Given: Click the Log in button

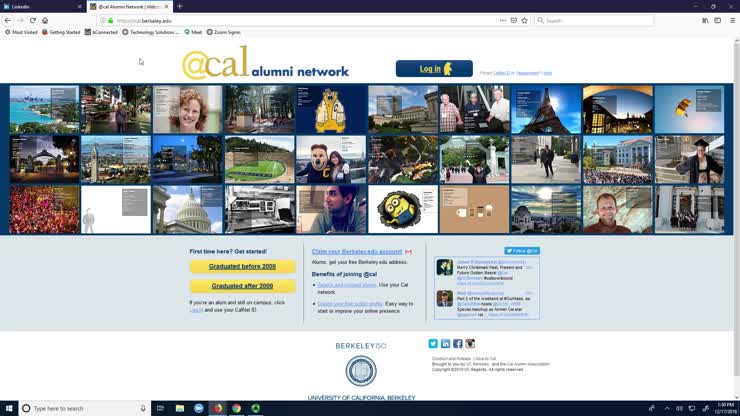Looking at the screenshot, I should point(434,68).
